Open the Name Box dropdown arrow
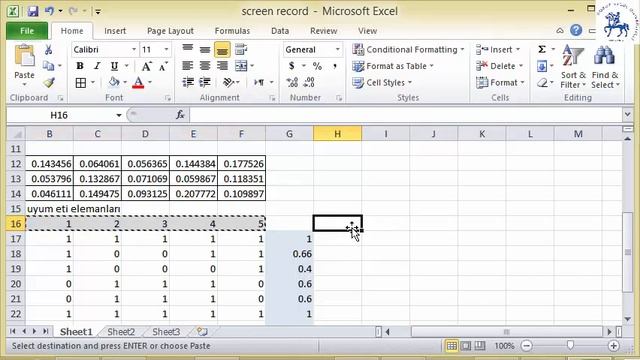 (118, 116)
